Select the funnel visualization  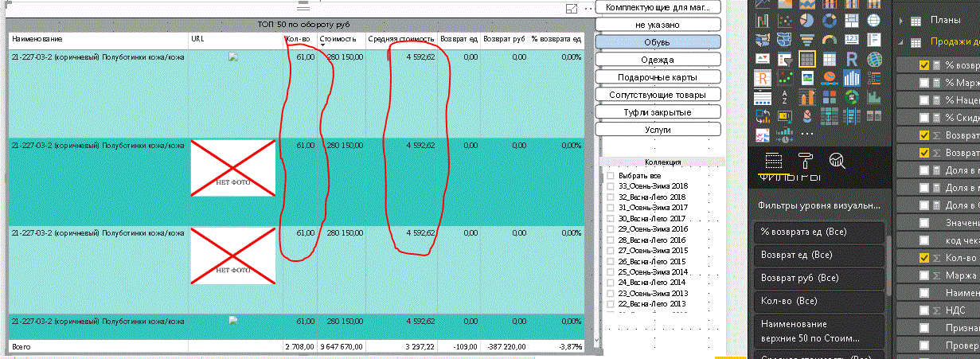[x=807, y=40]
